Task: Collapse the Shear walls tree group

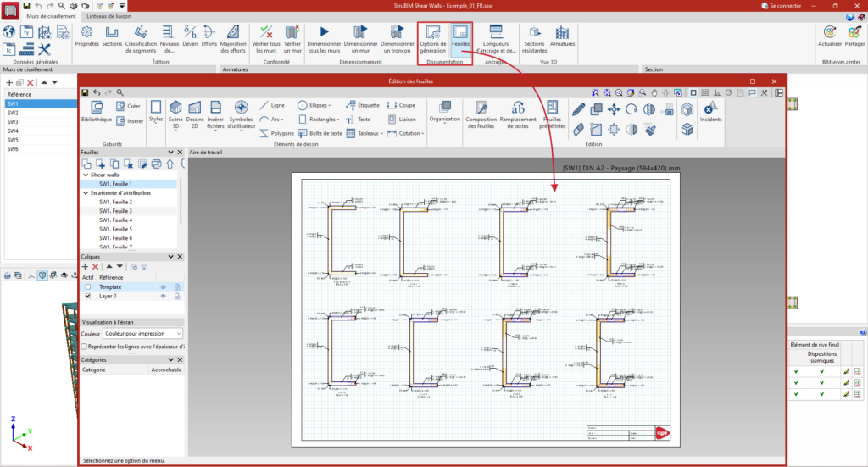Action: click(x=86, y=175)
